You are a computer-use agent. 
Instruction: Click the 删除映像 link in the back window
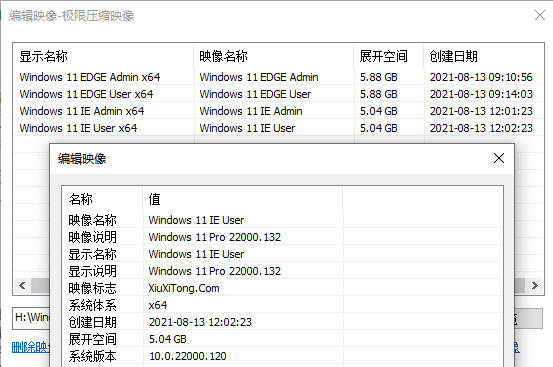(31, 347)
